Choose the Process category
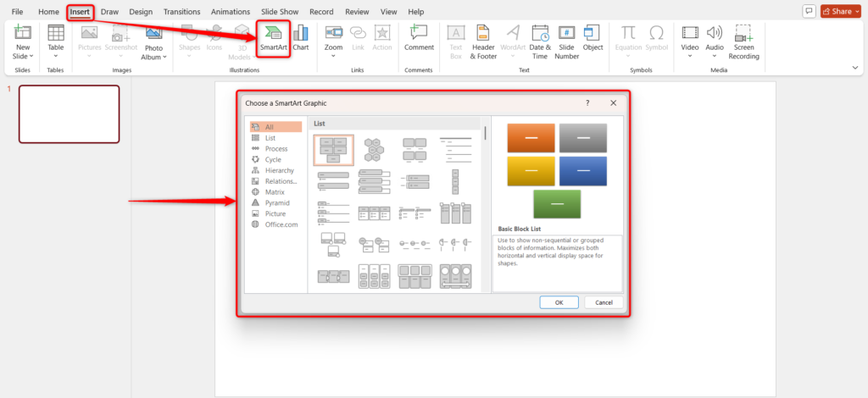The width and height of the screenshot is (868, 398). point(275,149)
